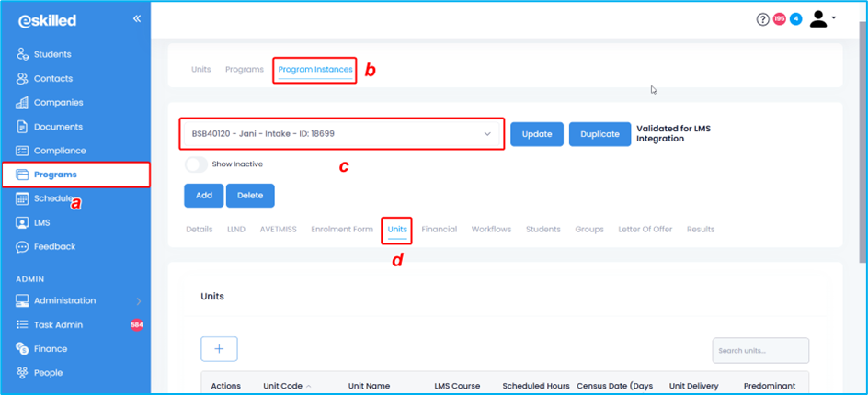Click the Update button
The image size is (868, 395).
tap(536, 134)
